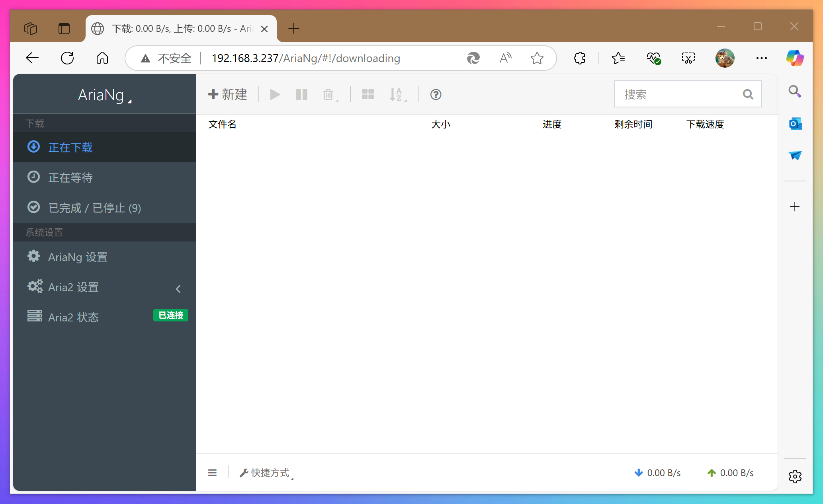Click the pause download icon
The height and width of the screenshot is (504, 823).
click(301, 94)
